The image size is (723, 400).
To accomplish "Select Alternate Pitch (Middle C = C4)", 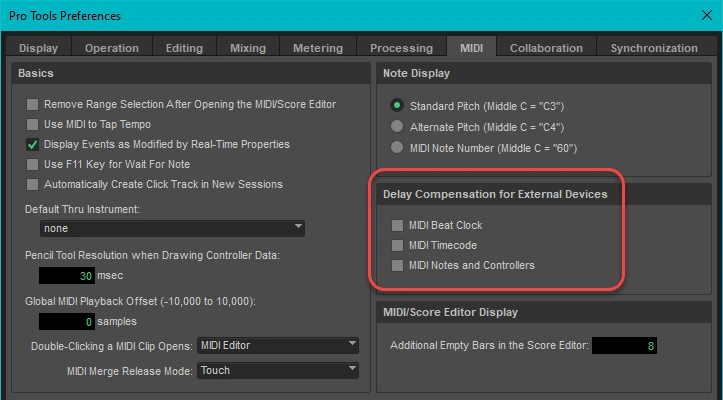I will pyautogui.click(x=397, y=127).
